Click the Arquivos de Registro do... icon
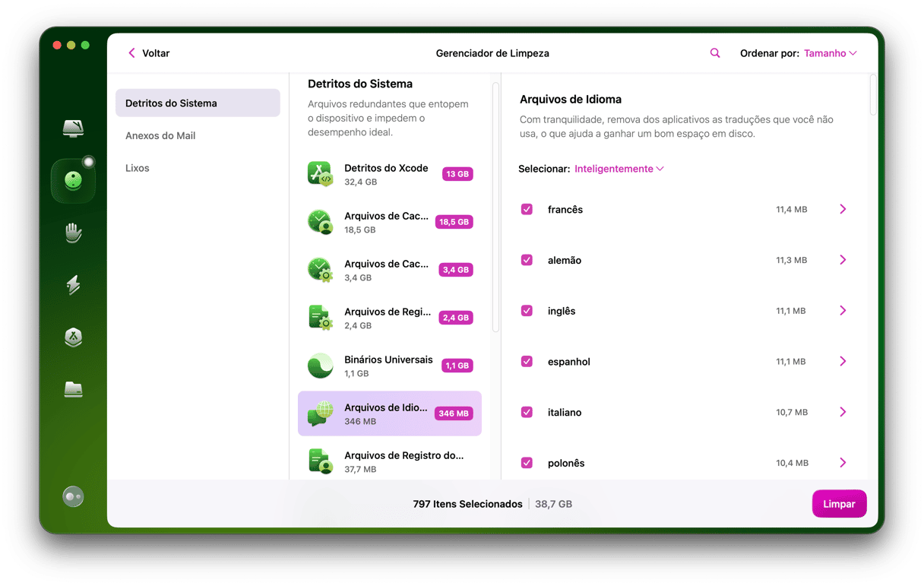Image resolution: width=924 pixels, height=586 pixels. tap(321, 461)
